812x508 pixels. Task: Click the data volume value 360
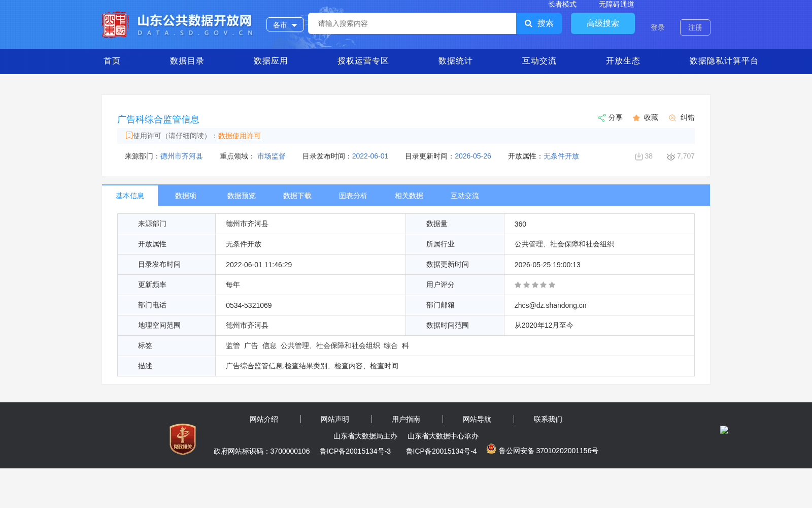(x=520, y=224)
